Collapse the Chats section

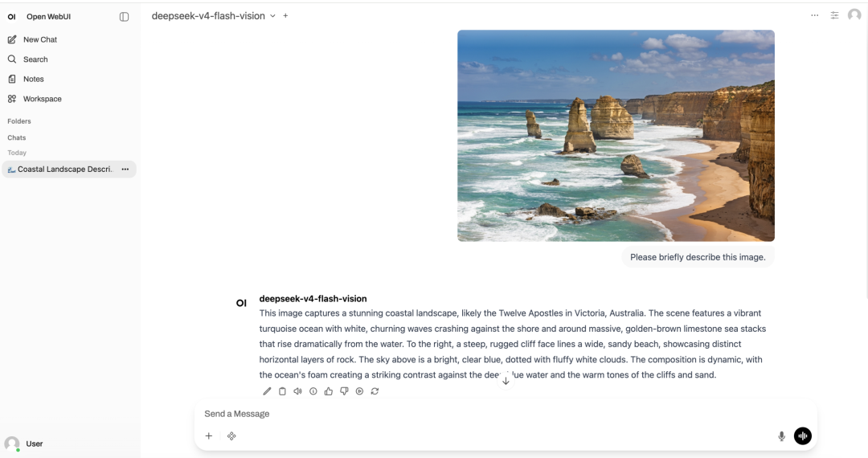(x=17, y=137)
